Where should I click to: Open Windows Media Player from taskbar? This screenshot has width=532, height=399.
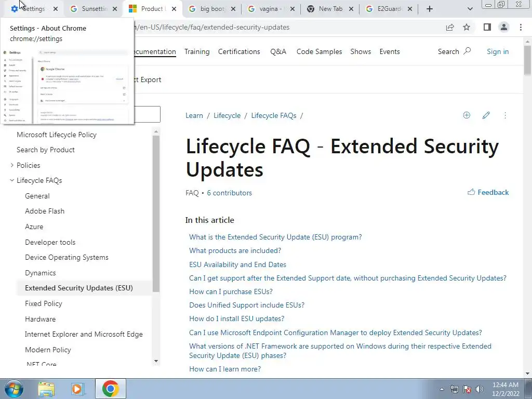(x=78, y=389)
